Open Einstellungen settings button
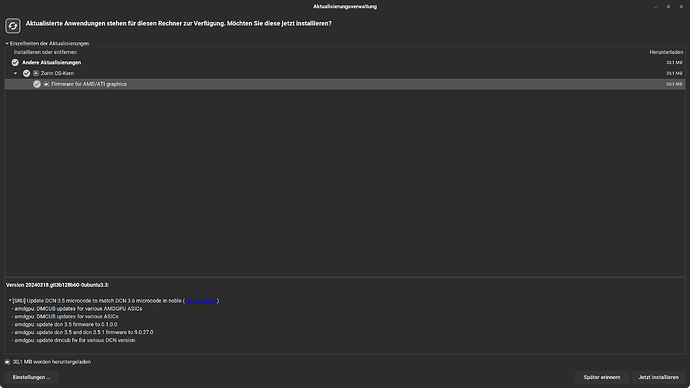Viewport: 690px width, 388px height. click(31, 377)
